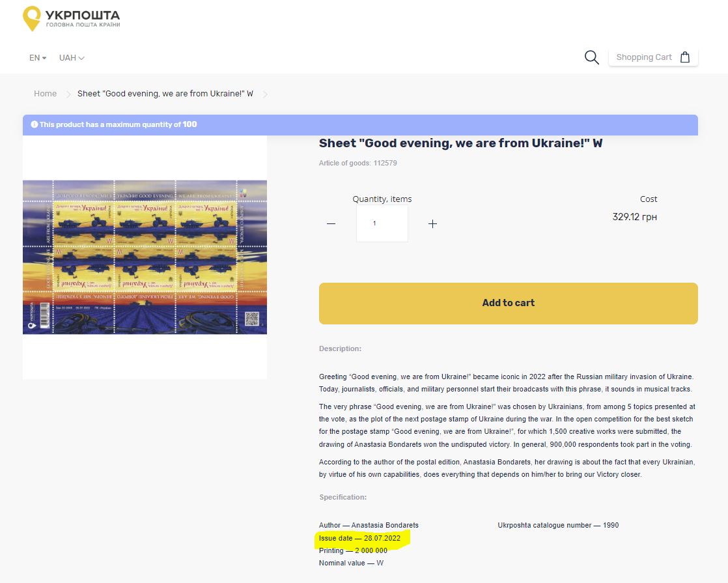The height and width of the screenshot is (583, 728).
Task: Open the EN language dropdown
Action: (38, 57)
